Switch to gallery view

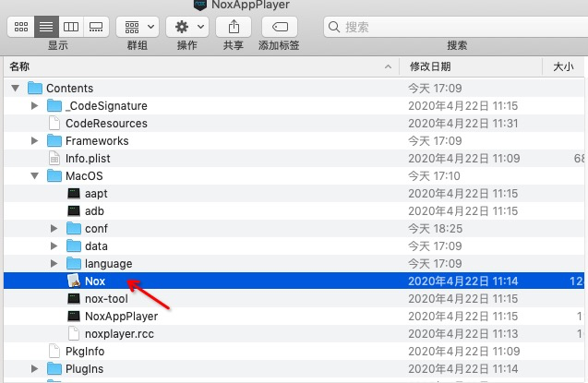point(96,27)
